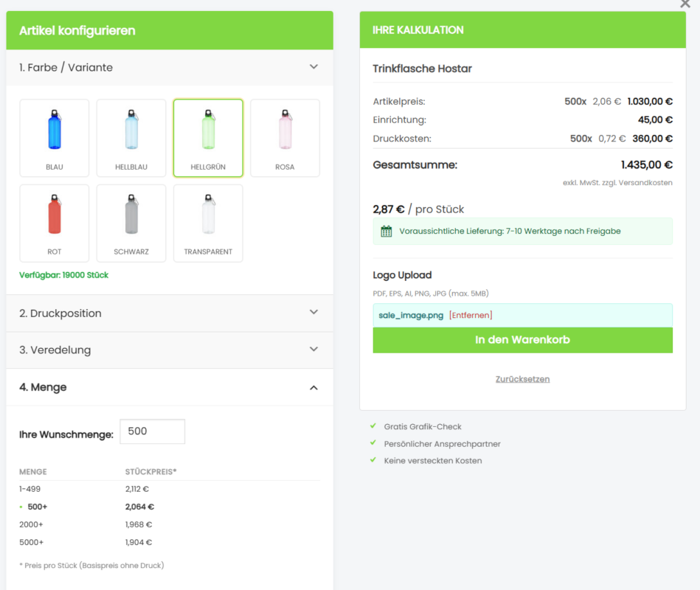Collapse the Menge section chevron
This screenshot has width=700, height=590.
point(313,387)
